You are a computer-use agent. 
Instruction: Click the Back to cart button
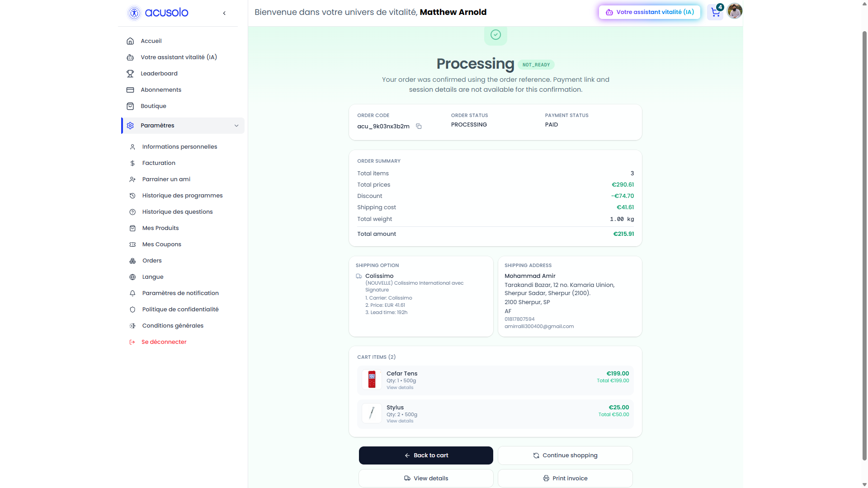click(x=426, y=455)
